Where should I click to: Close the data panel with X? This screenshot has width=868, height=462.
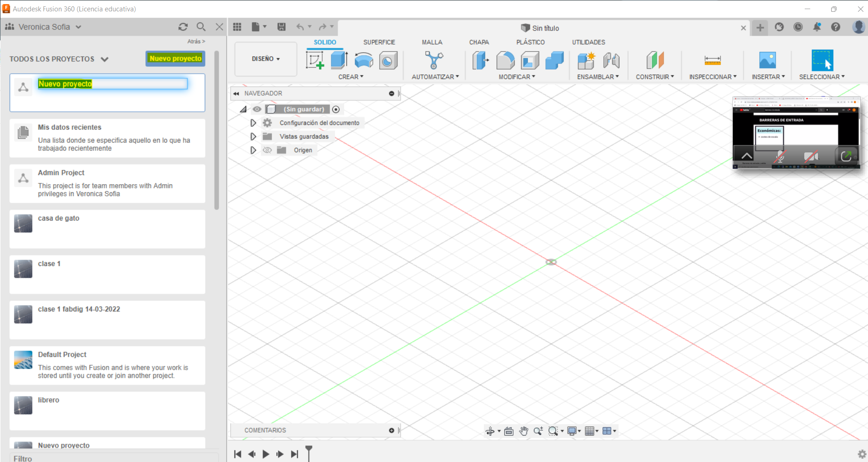219,27
